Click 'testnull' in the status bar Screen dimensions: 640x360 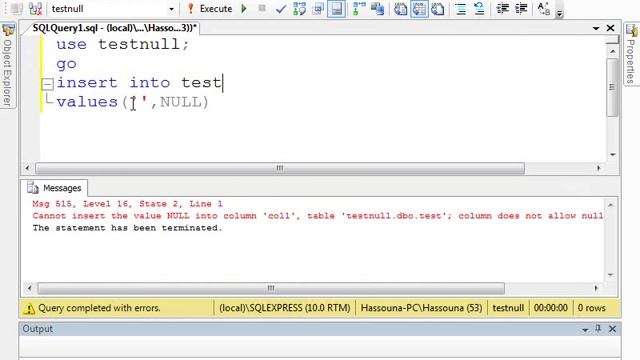click(508, 308)
